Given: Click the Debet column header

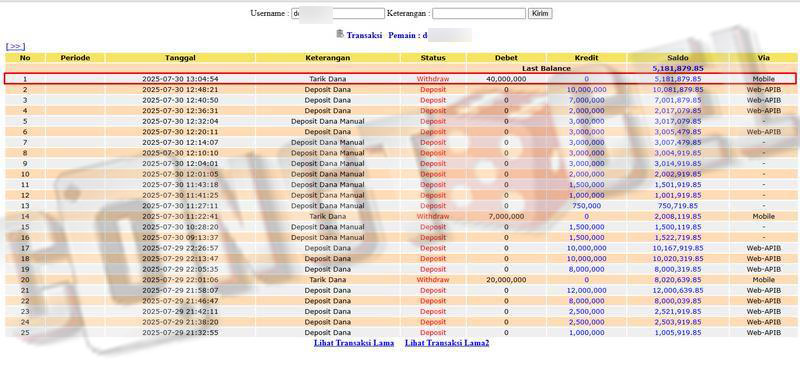Looking at the screenshot, I should point(506,58).
